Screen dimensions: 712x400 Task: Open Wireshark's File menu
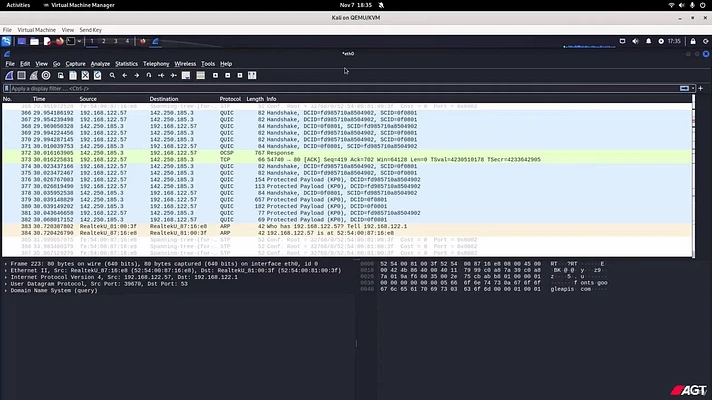(10, 64)
